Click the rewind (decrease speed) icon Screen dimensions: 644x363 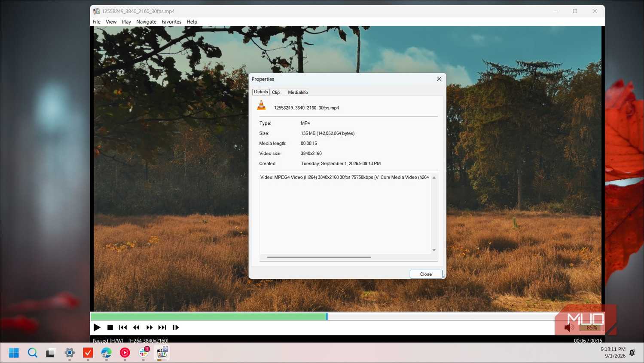pyautogui.click(x=136, y=327)
